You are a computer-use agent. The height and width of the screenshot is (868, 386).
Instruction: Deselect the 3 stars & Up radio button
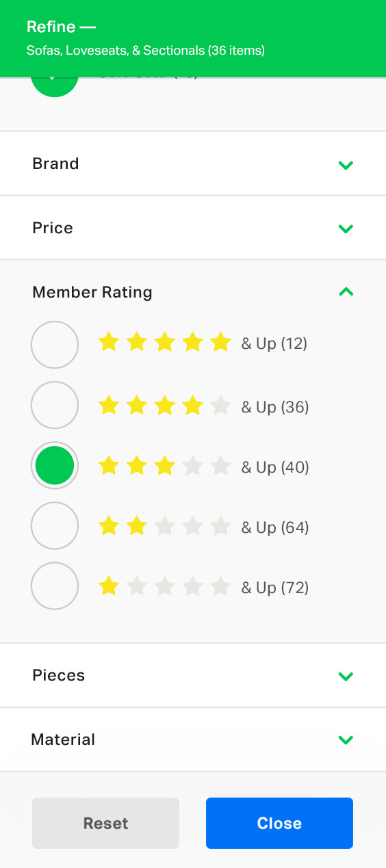click(x=55, y=465)
